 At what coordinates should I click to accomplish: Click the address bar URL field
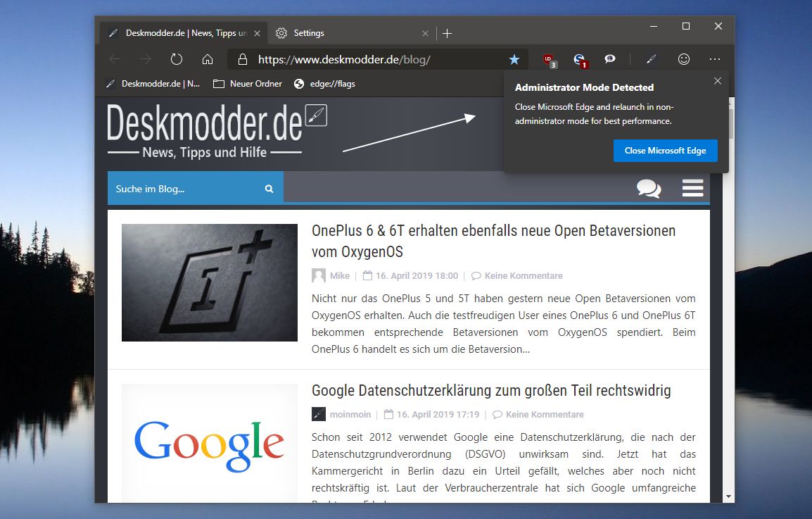click(x=378, y=60)
